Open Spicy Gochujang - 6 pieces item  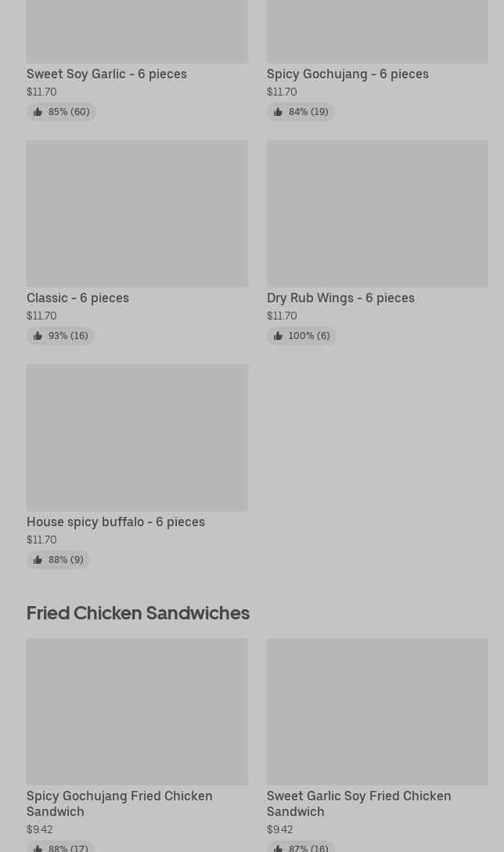click(x=347, y=74)
